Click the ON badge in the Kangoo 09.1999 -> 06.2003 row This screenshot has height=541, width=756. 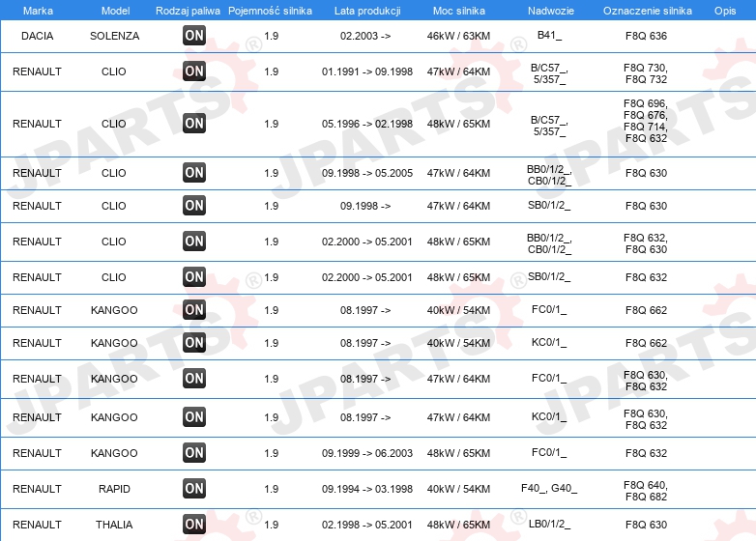(194, 453)
